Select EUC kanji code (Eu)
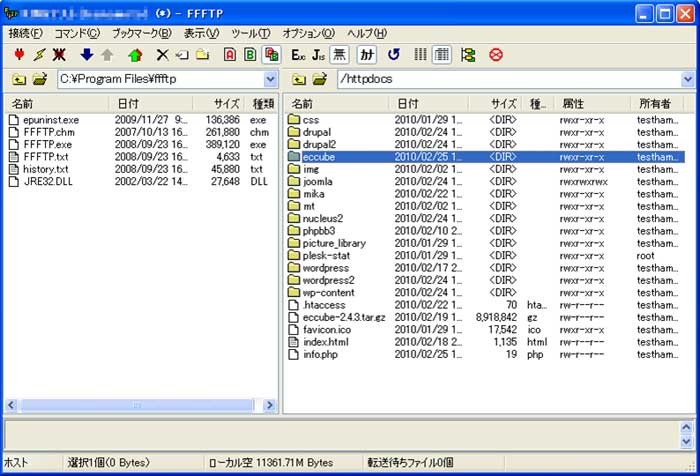 click(x=298, y=54)
